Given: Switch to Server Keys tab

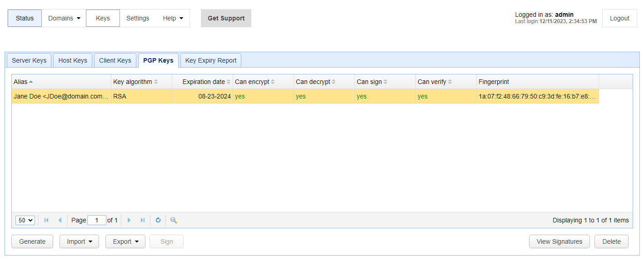Looking at the screenshot, I should point(29,60).
